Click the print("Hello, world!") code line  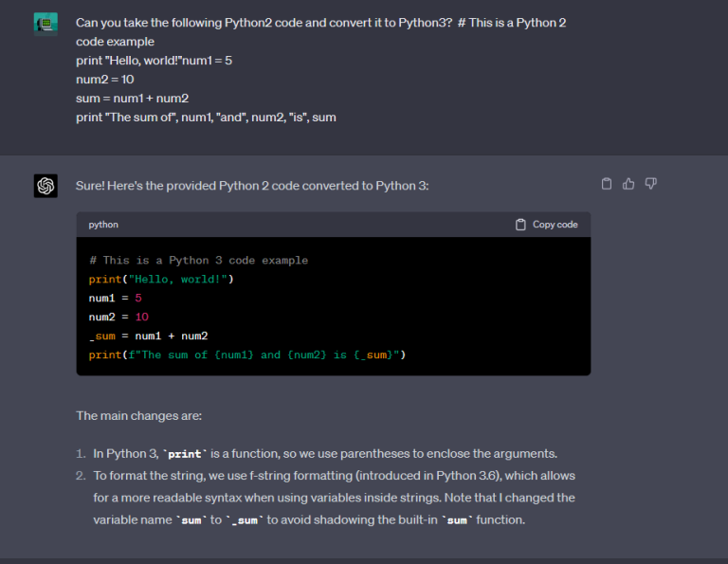click(x=161, y=279)
